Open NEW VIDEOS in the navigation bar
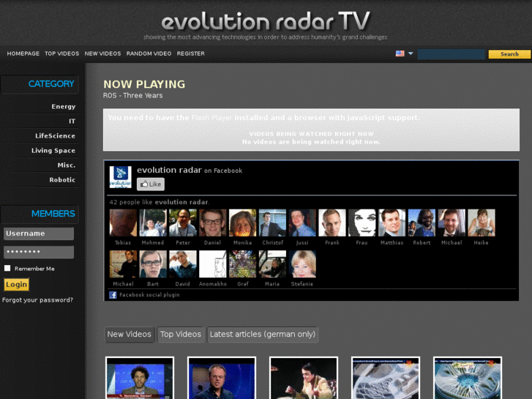Viewport: 532px width, 399px height. coord(102,53)
